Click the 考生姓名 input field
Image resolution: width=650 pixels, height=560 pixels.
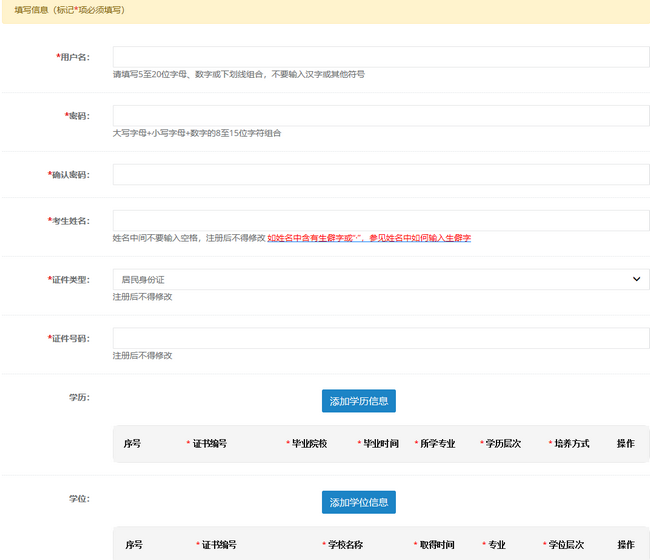pyautogui.click(x=380, y=221)
